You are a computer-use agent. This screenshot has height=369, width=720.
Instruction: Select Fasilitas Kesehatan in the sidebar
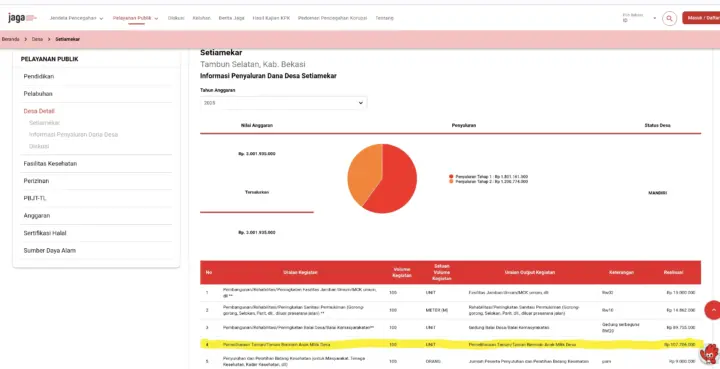[50, 164]
